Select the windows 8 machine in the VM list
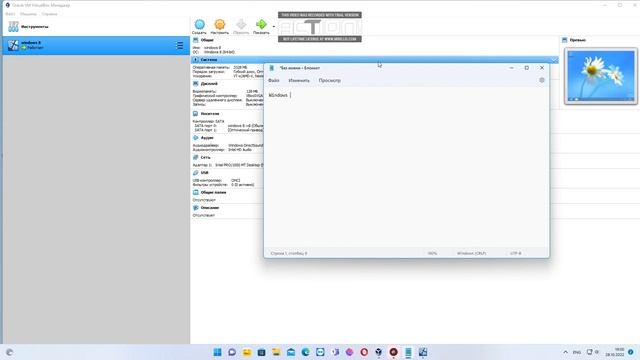 tap(96, 45)
